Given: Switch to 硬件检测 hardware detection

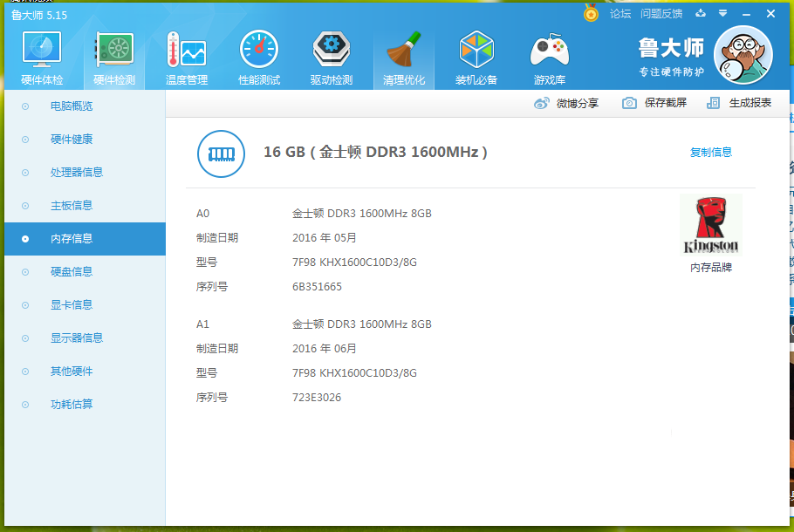Looking at the screenshot, I should (x=114, y=58).
